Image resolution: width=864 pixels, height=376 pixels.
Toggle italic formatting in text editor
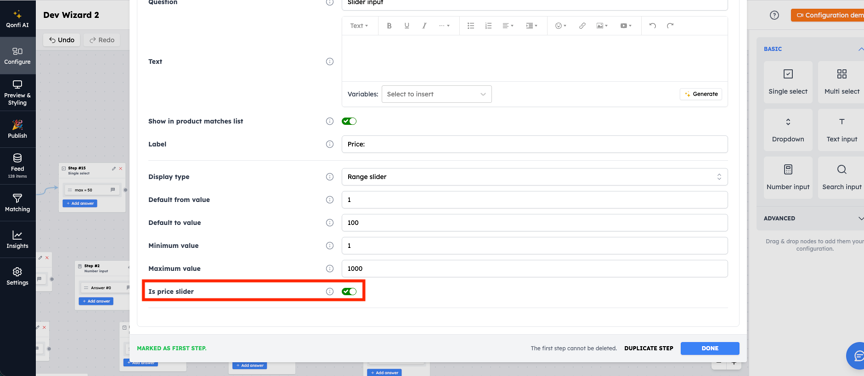[x=424, y=26]
